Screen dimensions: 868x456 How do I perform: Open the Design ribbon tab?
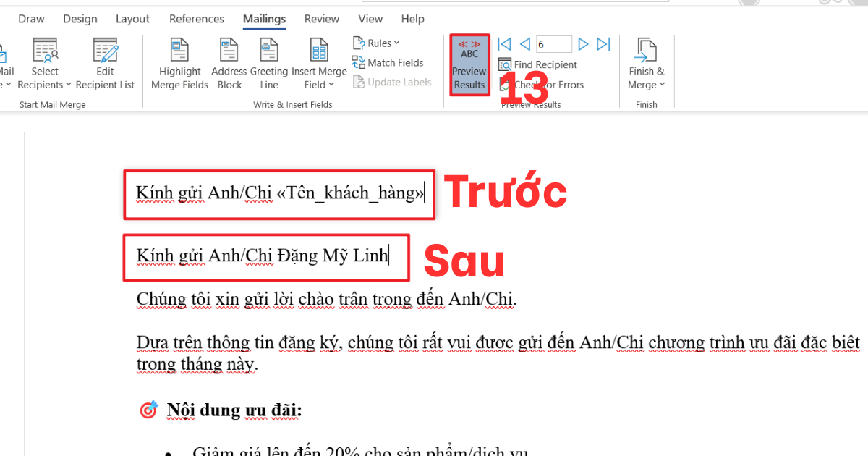click(80, 19)
